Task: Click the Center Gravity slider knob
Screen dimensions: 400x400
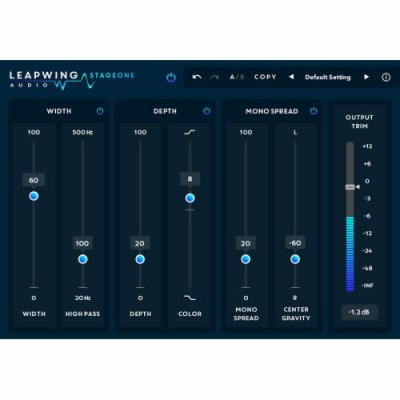Action: 295,259
